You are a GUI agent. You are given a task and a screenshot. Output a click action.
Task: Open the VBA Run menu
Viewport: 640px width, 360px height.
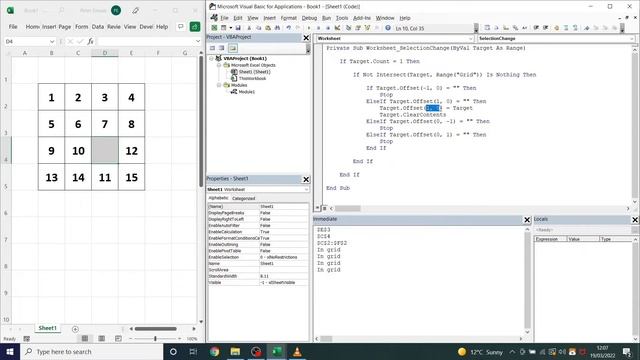[326, 18]
